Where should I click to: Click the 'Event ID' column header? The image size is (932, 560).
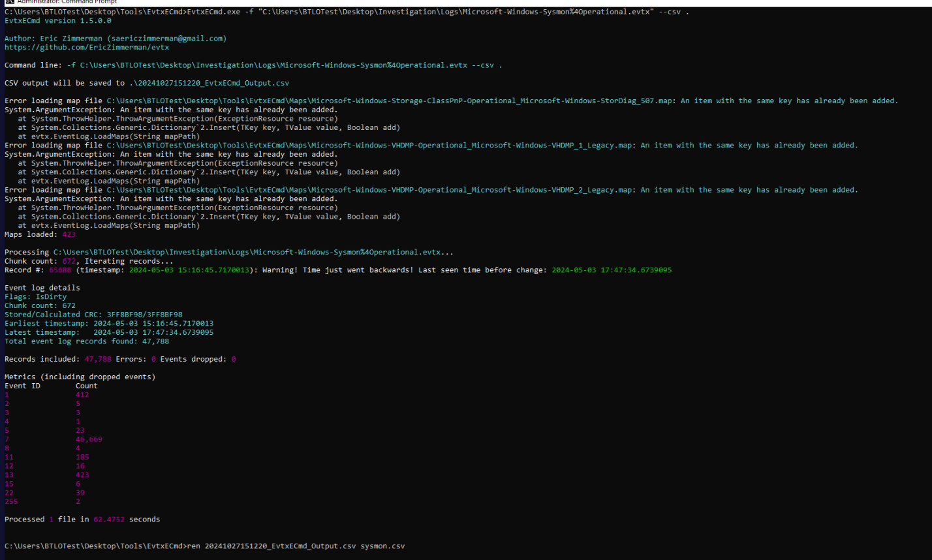(x=23, y=385)
